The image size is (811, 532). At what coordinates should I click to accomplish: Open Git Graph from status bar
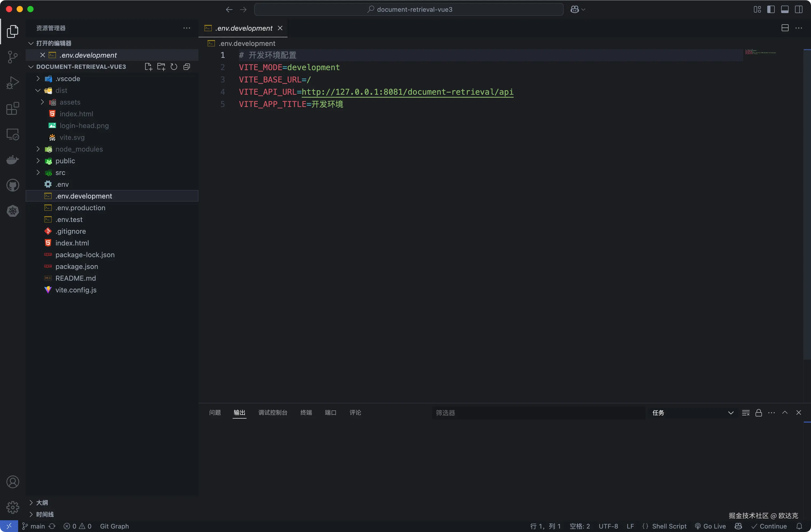click(x=114, y=526)
